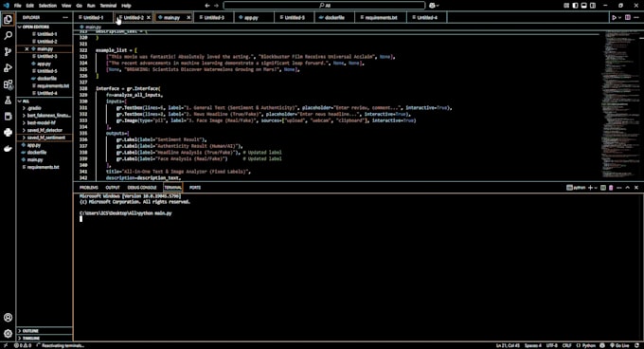644x349 pixels.
Task: Run Python file with the play button
Action: [614, 18]
